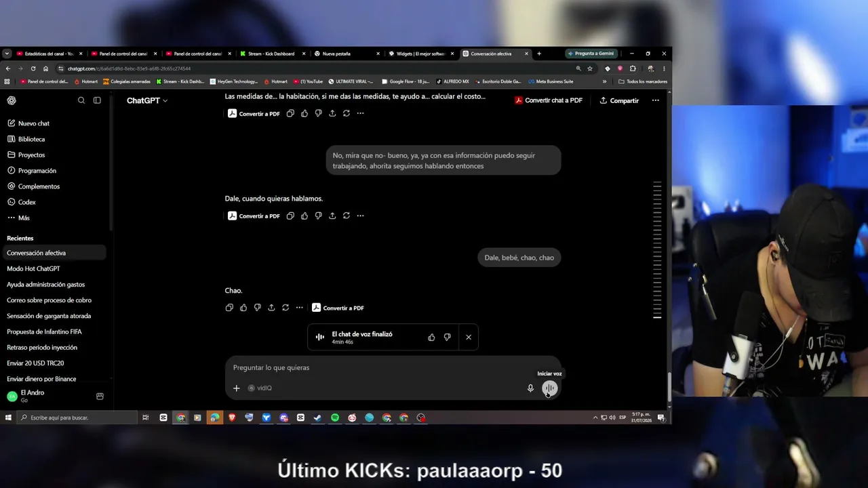Viewport: 868px width, 488px height.
Task: Open more actions for the 'Chao.' reply
Action: [x=299, y=308]
